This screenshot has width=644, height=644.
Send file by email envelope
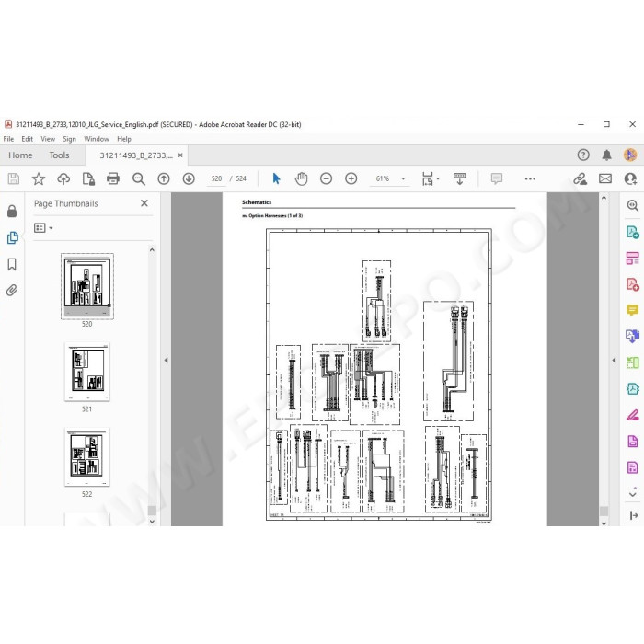pyautogui.click(x=605, y=178)
